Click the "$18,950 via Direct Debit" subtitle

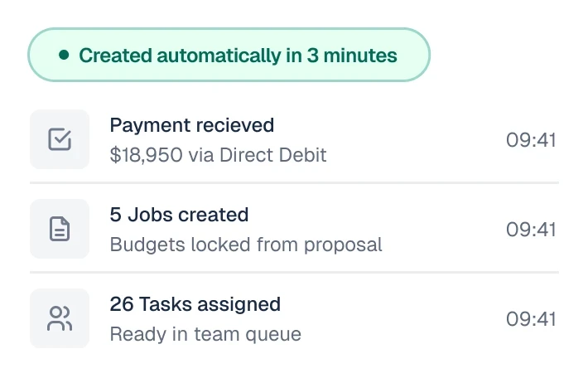tap(218, 155)
